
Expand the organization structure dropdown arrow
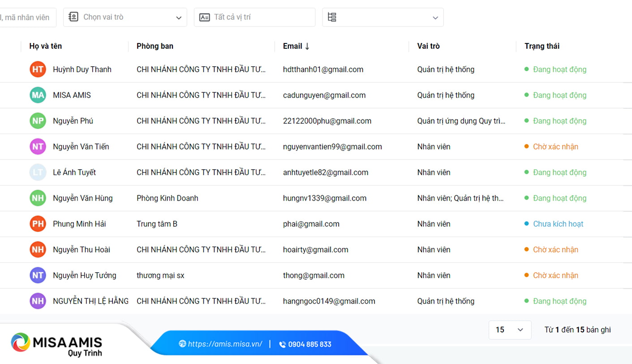click(435, 17)
